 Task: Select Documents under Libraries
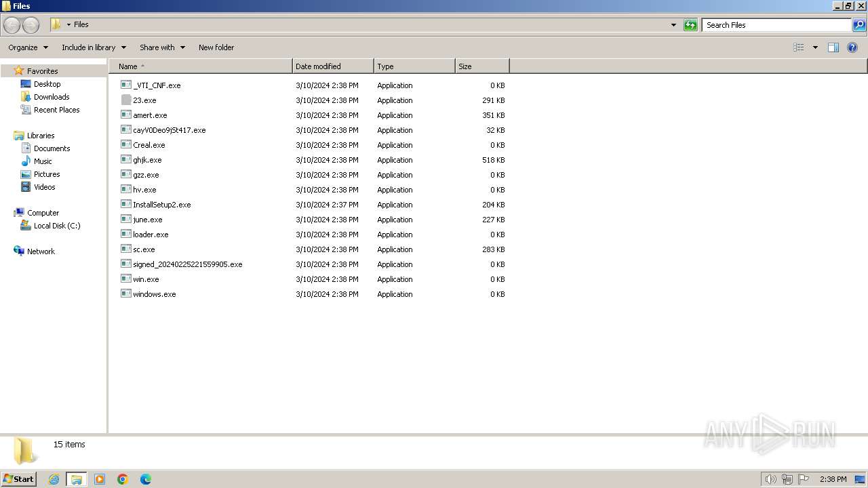[x=52, y=148]
